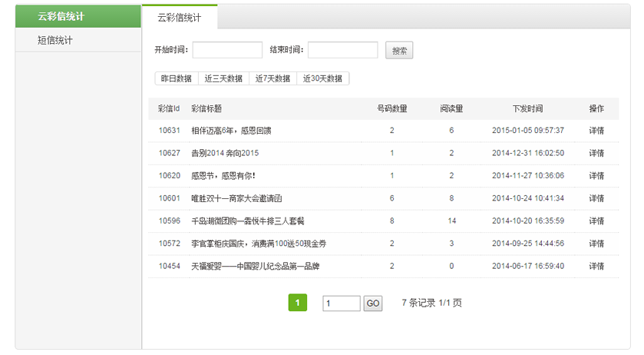Select title 告别2014 奔向2015

pos(225,154)
